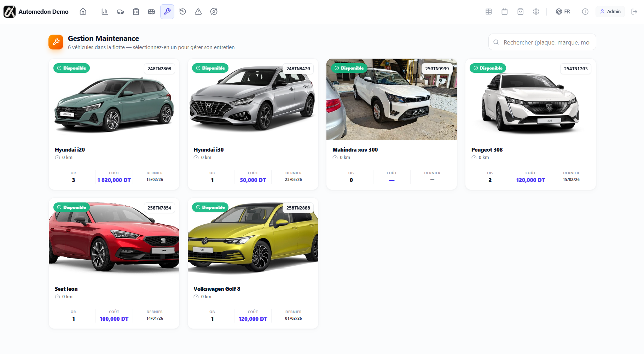Click Peugeot 308 last date 15/02/26

[571, 179]
